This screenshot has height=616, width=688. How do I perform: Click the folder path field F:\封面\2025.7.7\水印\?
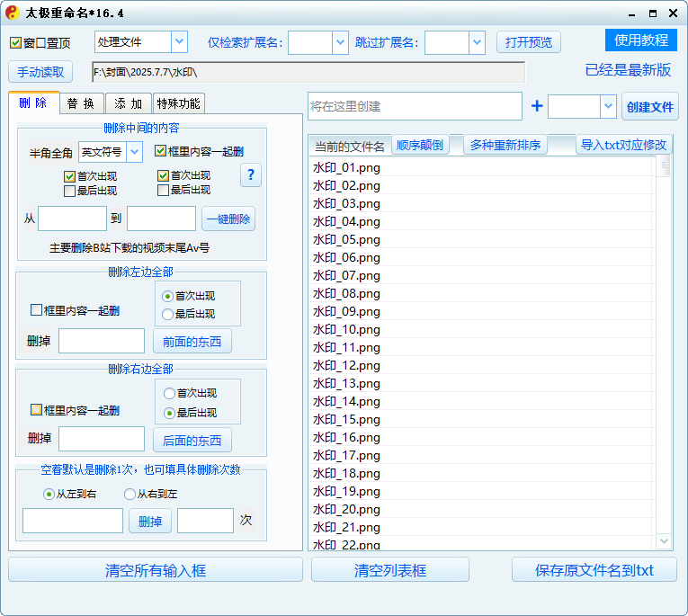click(x=308, y=72)
